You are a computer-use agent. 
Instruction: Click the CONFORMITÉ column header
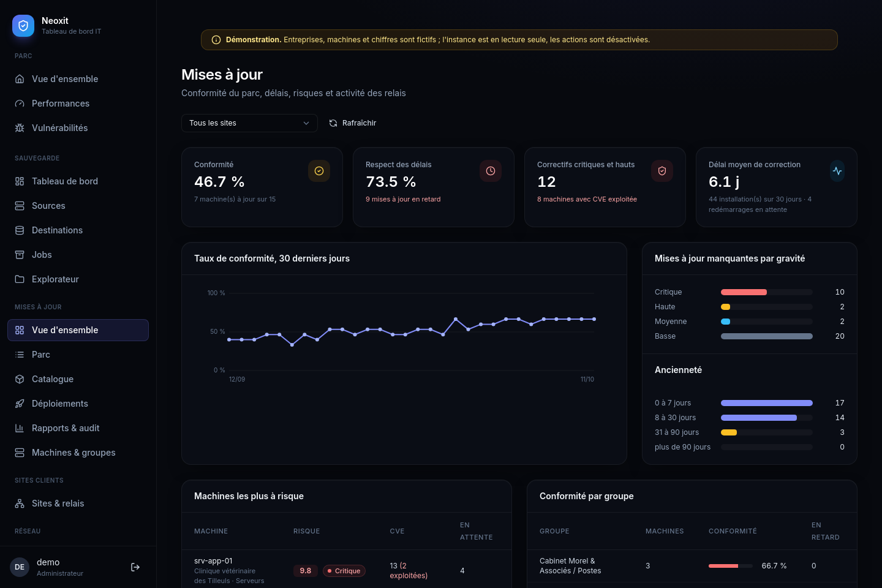(x=733, y=531)
